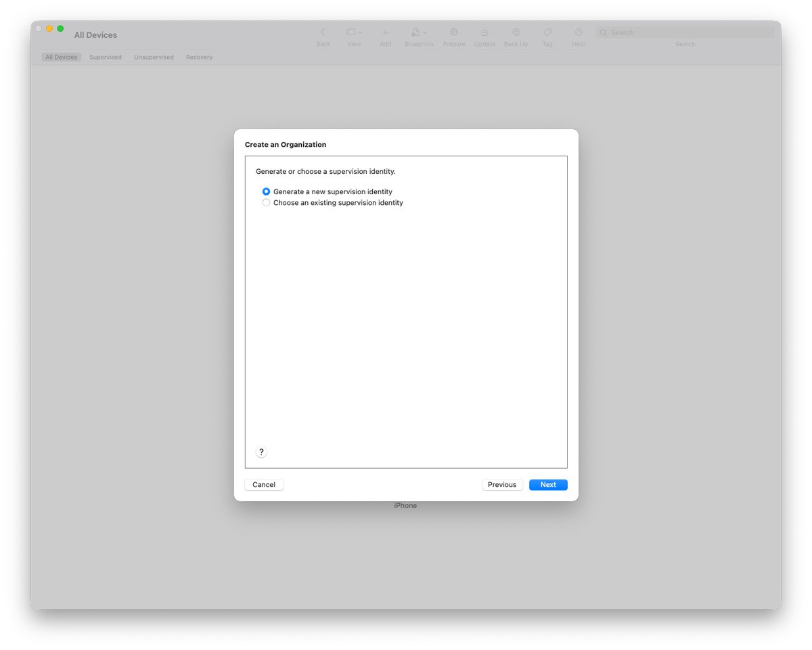Cancel the Create an Organization dialog
The image size is (812, 650).
pyautogui.click(x=264, y=485)
